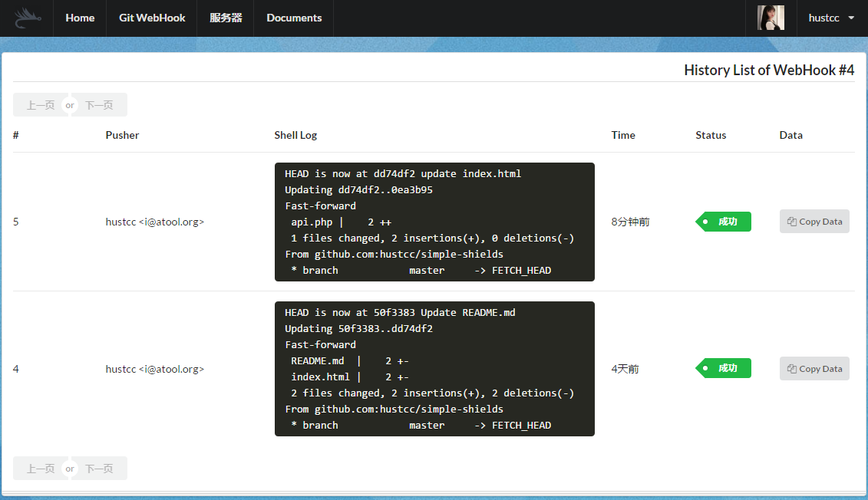Screen dimensions: 868x500
Task: Go to Git WebHook page
Action: 152,18
